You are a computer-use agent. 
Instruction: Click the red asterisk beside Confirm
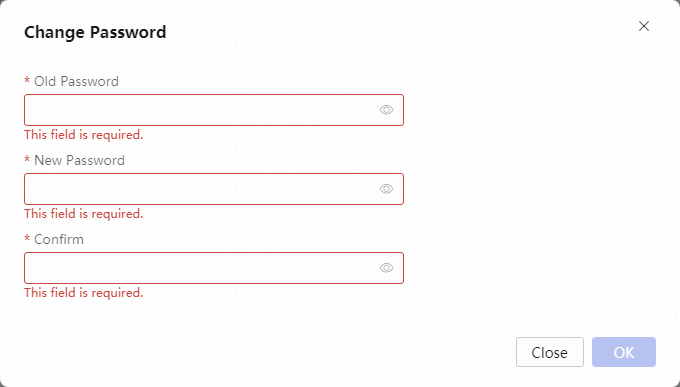pyautogui.click(x=27, y=238)
